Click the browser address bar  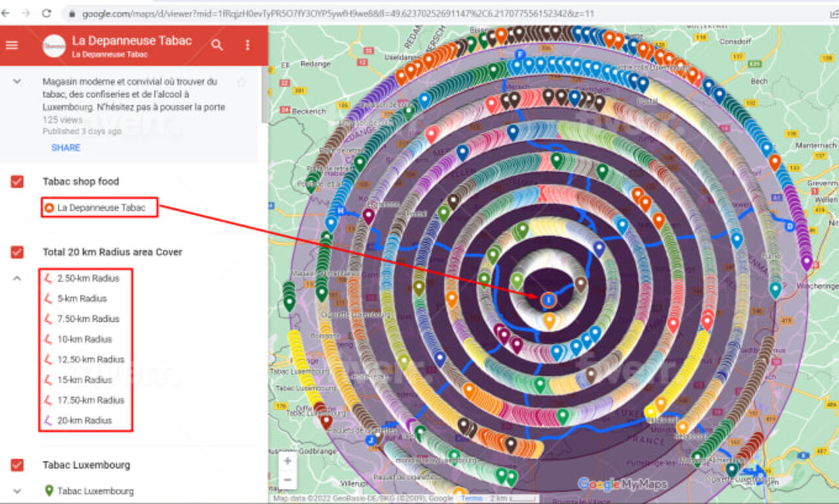[262, 11]
